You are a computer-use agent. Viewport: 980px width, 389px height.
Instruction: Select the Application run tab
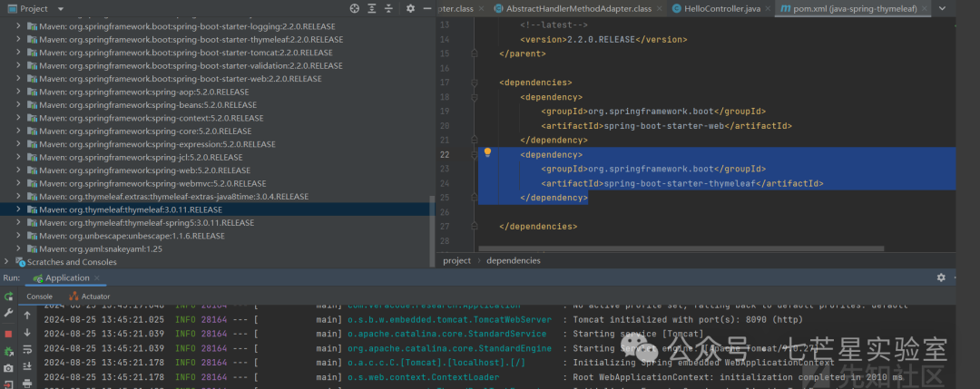(x=67, y=277)
